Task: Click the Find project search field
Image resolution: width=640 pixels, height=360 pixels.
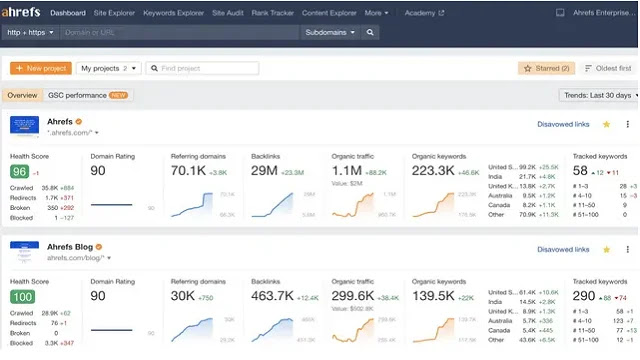Action: tap(202, 68)
